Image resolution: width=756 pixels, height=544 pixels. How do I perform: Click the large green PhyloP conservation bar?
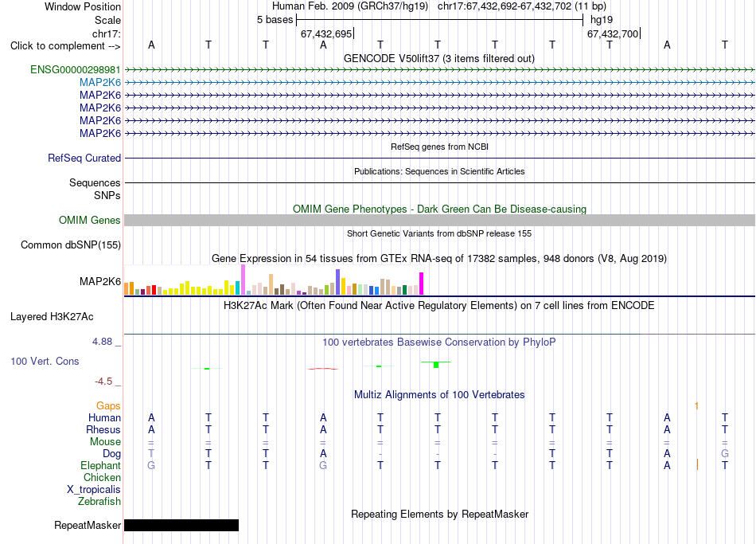tap(436, 365)
